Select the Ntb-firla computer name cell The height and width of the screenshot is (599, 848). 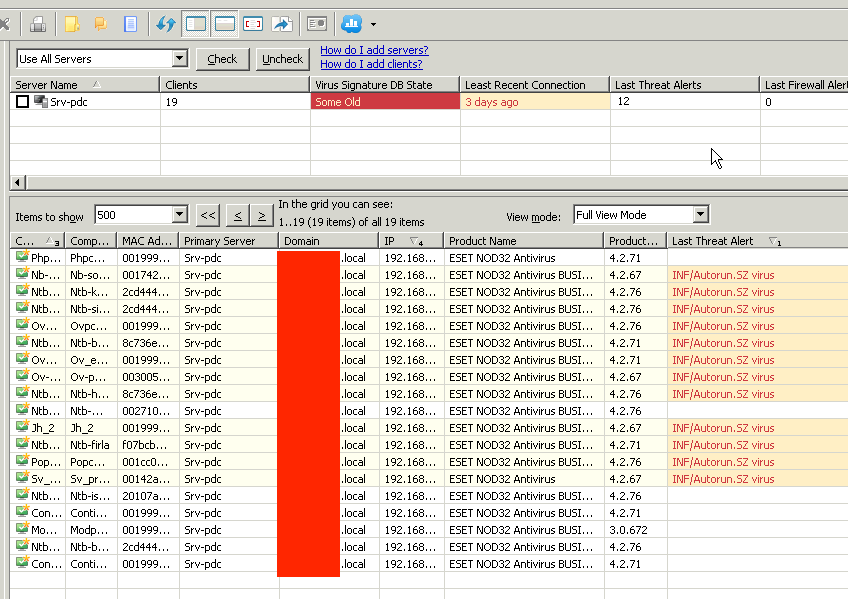coord(91,445)
